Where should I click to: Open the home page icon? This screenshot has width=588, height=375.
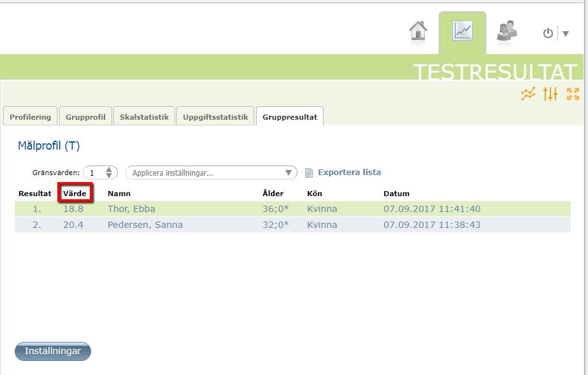tap(418, 31)
